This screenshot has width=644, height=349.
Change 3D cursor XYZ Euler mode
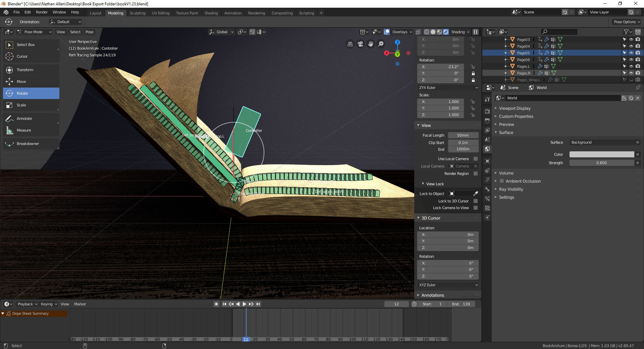click(x=448, y=285)
